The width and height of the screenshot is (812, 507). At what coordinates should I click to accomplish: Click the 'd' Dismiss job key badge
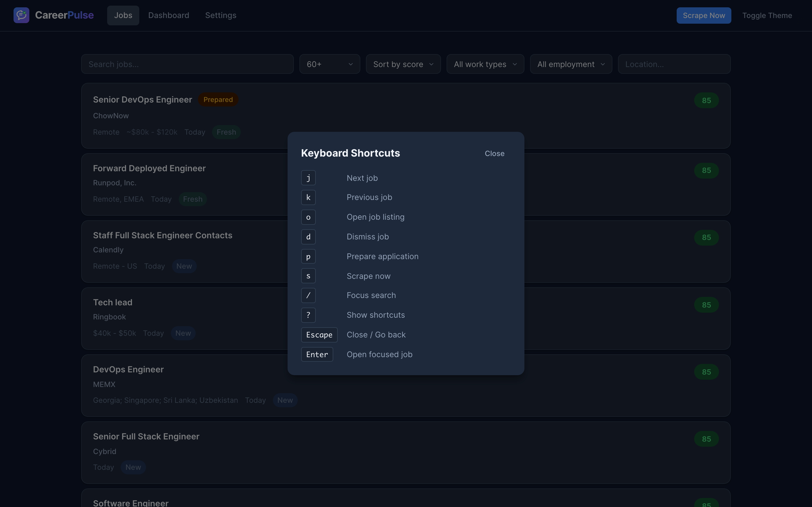(308, 236)
